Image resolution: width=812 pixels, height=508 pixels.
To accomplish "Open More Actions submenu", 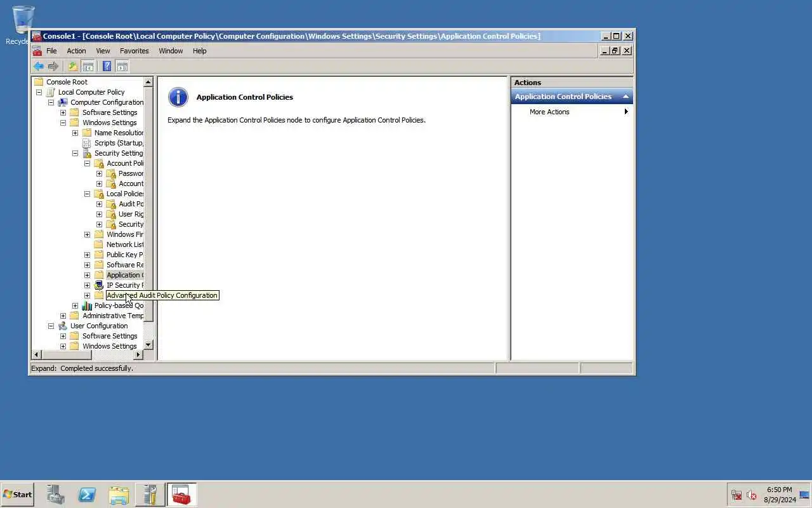I will pos(572,112).
